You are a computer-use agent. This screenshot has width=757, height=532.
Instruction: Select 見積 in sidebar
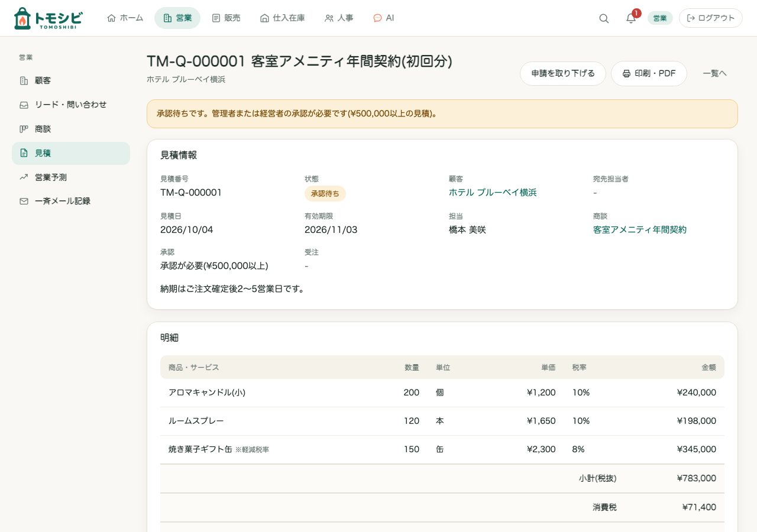click(x=71, y=153)
